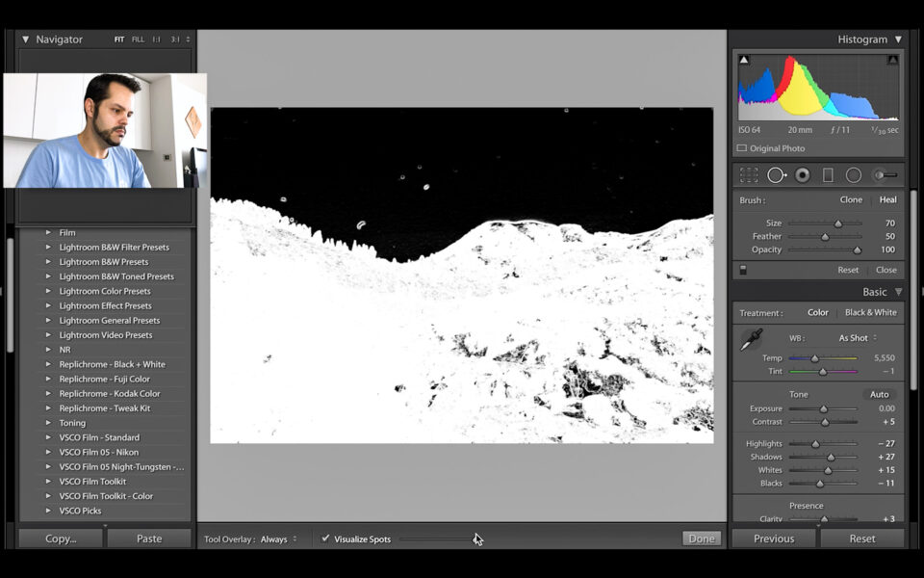Screen dimensions: 924x578
Task: Switch treatment to Black & White
Action: (x=870, y=311)
